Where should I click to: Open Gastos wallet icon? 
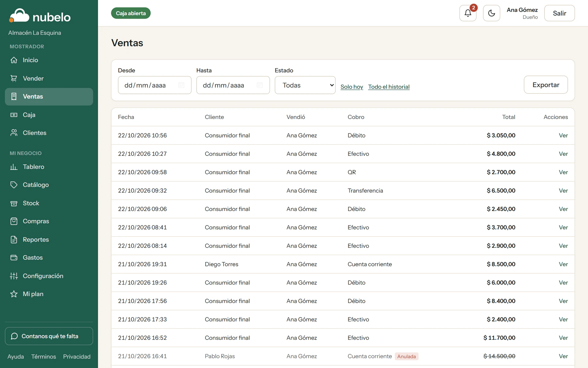tap(14, 258)
